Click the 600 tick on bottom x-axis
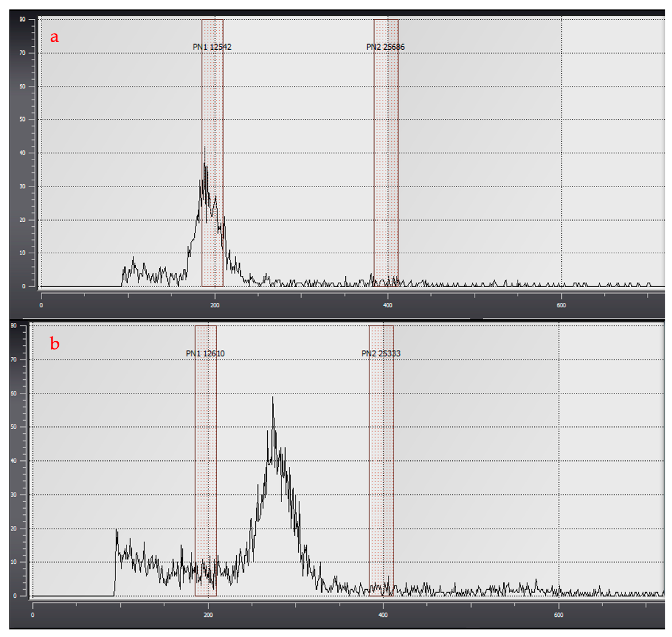The height and width of the screenshot is (637, 672). 559,615
